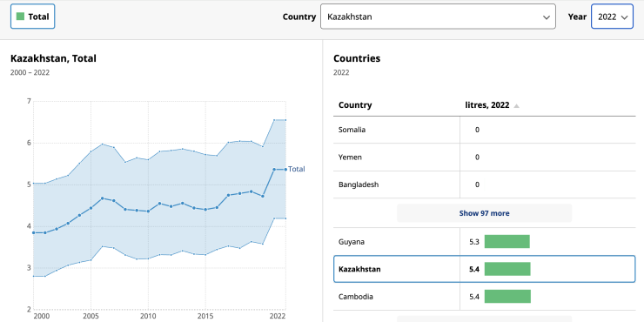Screen dimensions: 644x322
Task: Click the Guyana green bar
Action: tap(507, 242)
